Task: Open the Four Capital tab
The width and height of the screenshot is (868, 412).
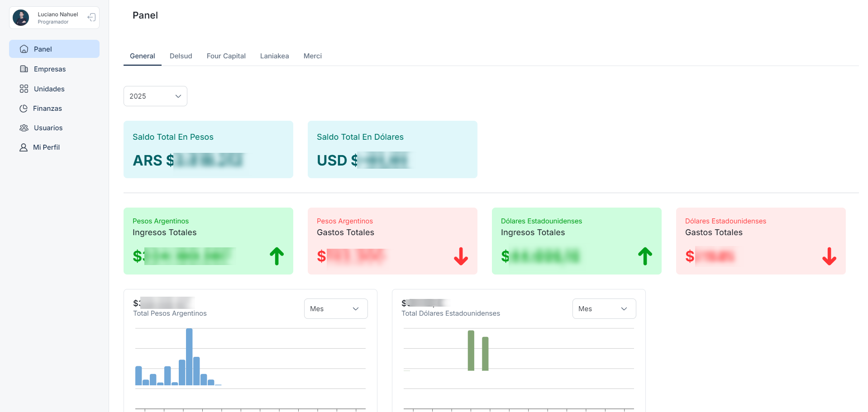Action: [x=226, y=56]
